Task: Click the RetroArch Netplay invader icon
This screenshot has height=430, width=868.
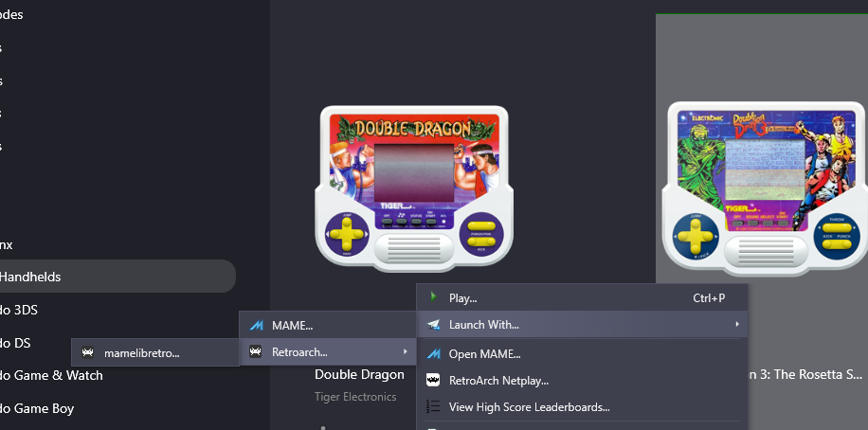Action: pyautogui.click(x=433, y=380)
